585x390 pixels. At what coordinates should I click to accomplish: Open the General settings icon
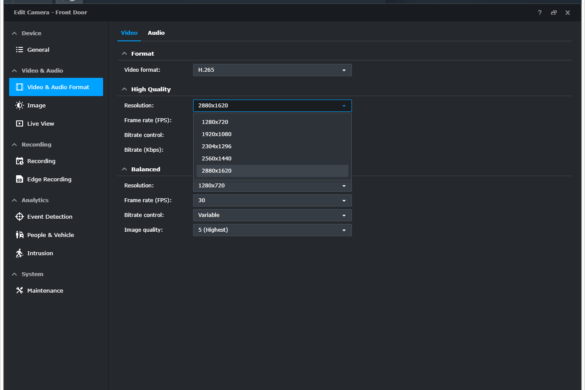click(19, 50)
